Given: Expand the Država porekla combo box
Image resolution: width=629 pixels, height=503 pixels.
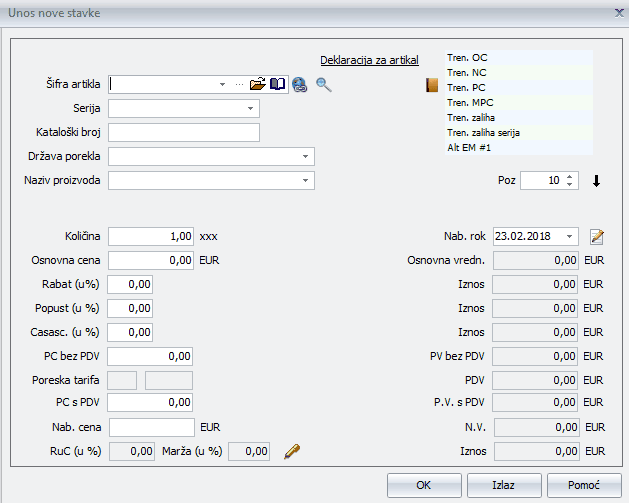Looking at the screenshot, I should click(304, 157).
